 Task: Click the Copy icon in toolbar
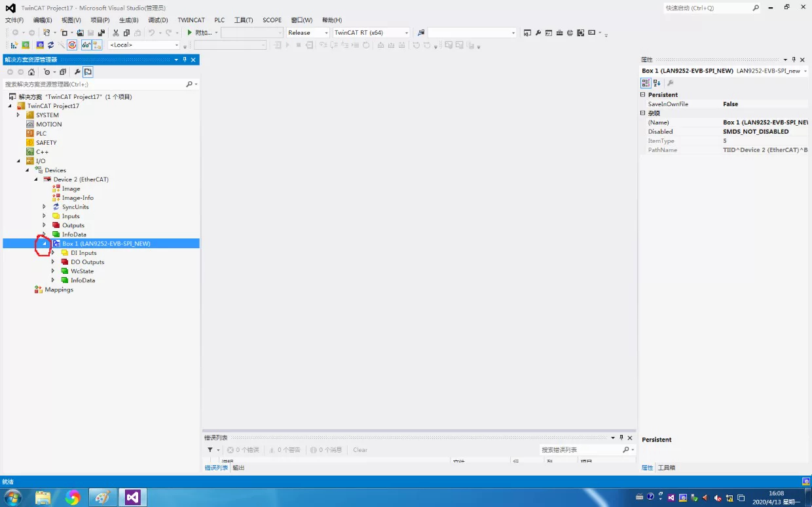[126, 33]
